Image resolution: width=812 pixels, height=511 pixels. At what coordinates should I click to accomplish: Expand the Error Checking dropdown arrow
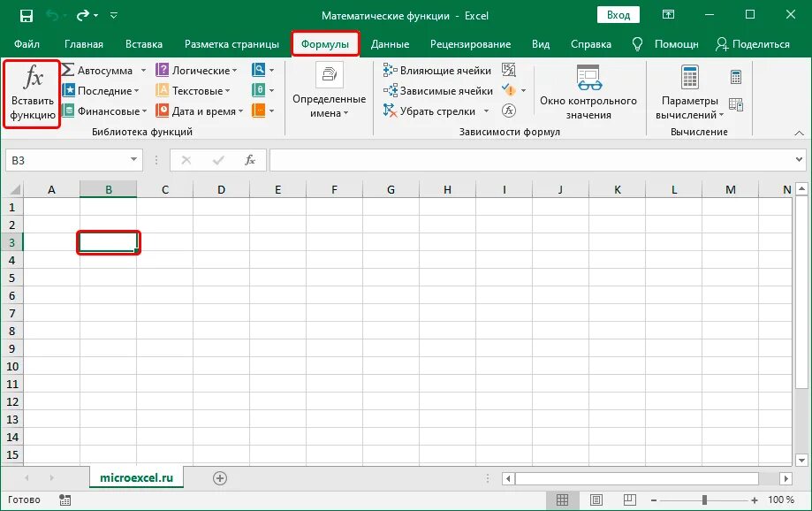click(524, 91)
